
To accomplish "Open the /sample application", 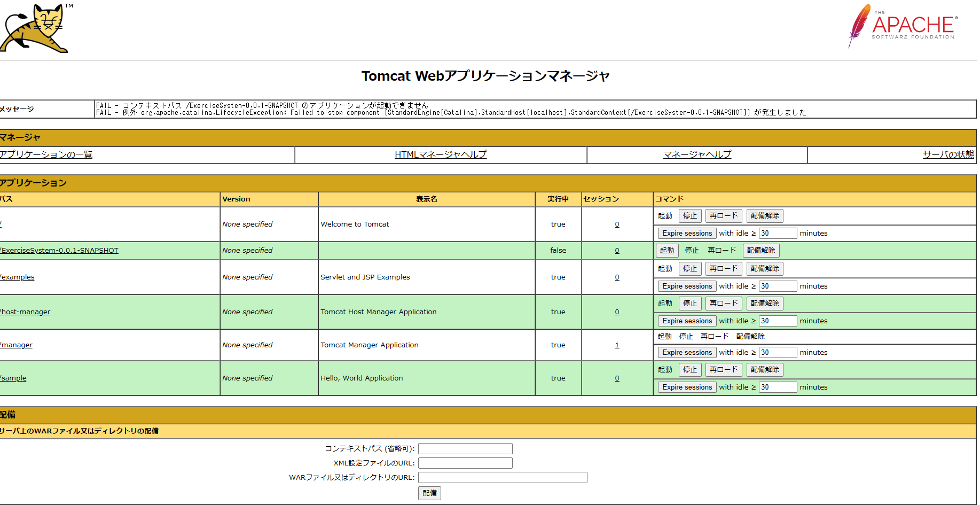I will coord(13,378).
